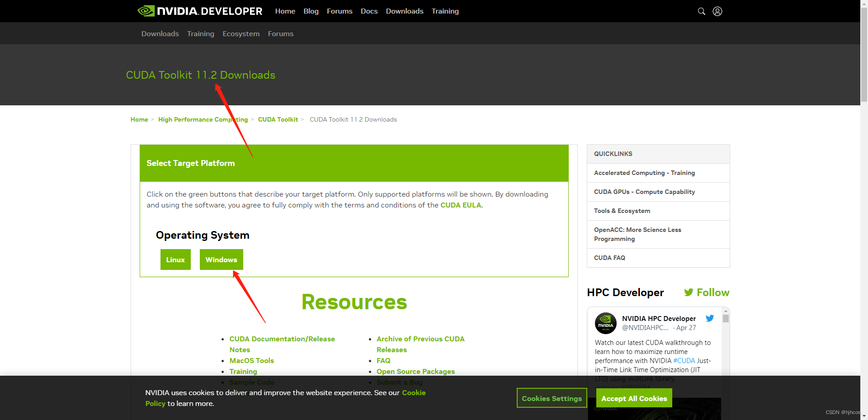Click the tweet widget scrollbar
Image resolution: width=868 pixels, height=420 pixels.
tap(726, 318)
